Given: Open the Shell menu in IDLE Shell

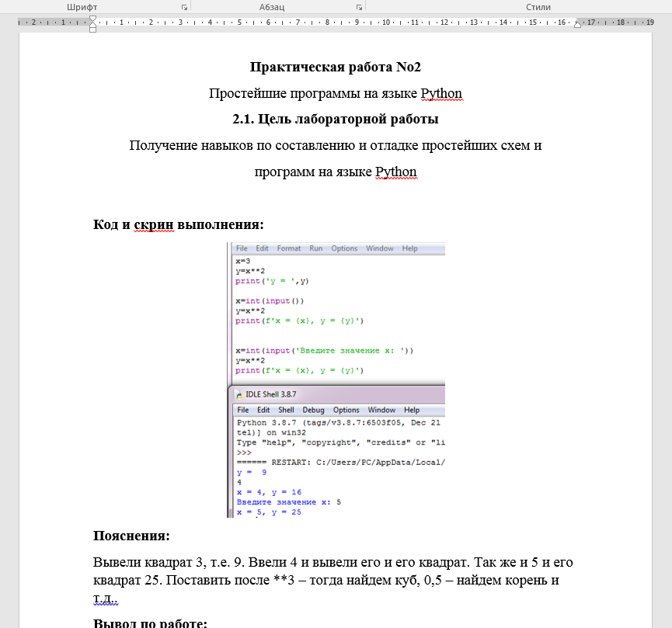Looking at the screenshot, I should (x=286, y=409).
